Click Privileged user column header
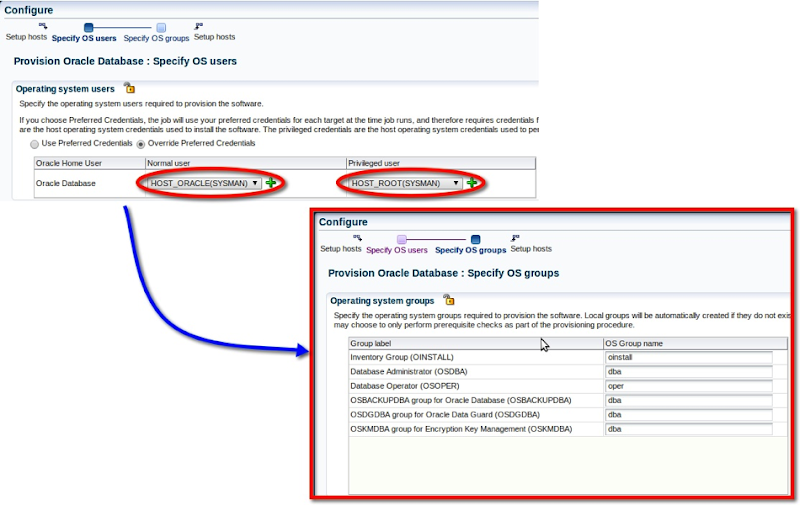Viewport: 800px width, 505px height. 441,163
